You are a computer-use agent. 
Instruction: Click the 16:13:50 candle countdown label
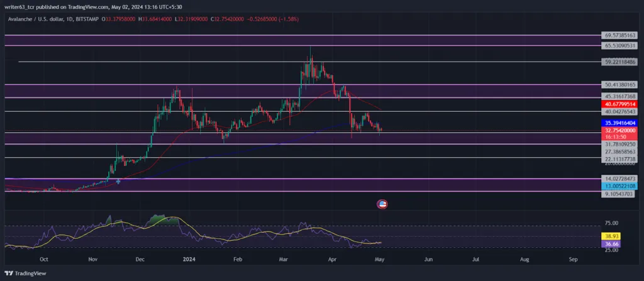click(614, 137)
